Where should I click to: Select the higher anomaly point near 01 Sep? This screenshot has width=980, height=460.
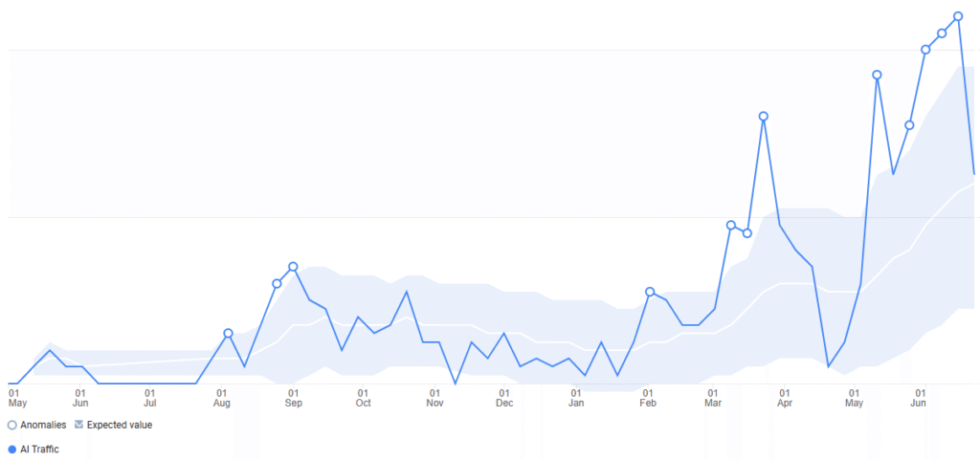[293, 267]
